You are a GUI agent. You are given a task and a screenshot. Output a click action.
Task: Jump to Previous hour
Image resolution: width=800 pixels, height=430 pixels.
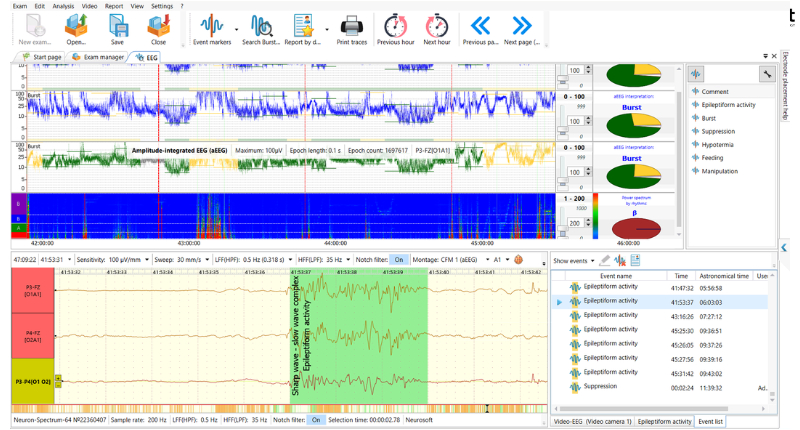(x=395, y=30)
